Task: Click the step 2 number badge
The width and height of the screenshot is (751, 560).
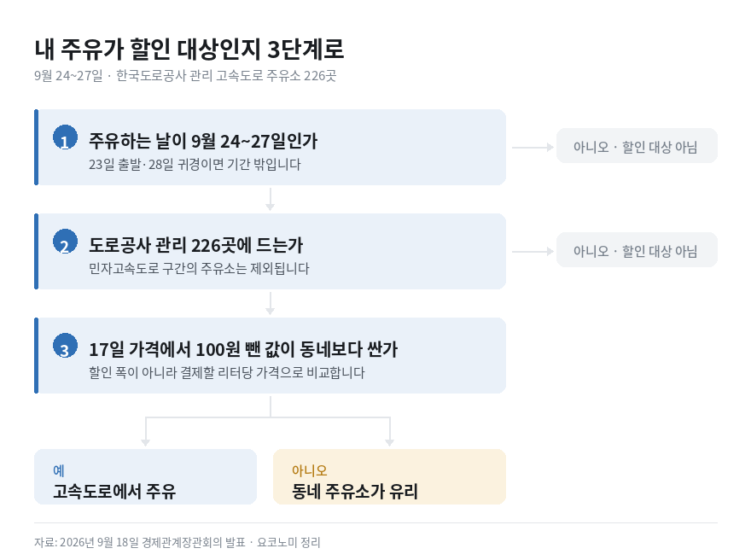Action: click(65, 242)
